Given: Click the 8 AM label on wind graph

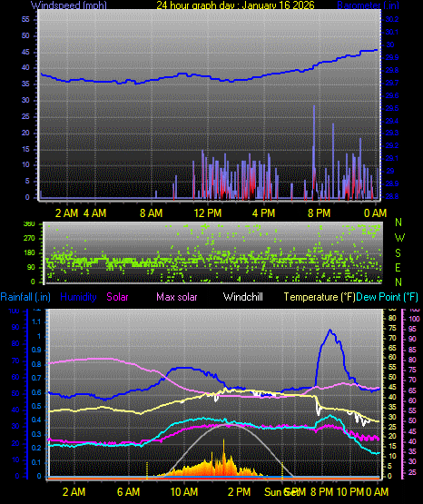Looking at the screenshot, I should coord(152,213).
